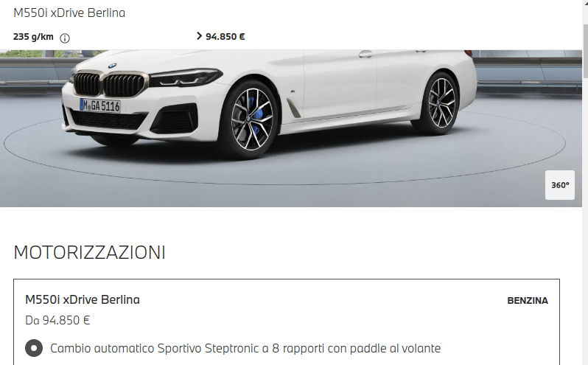Click the chevron arrow before 94.850 €

tap(199, 36)
